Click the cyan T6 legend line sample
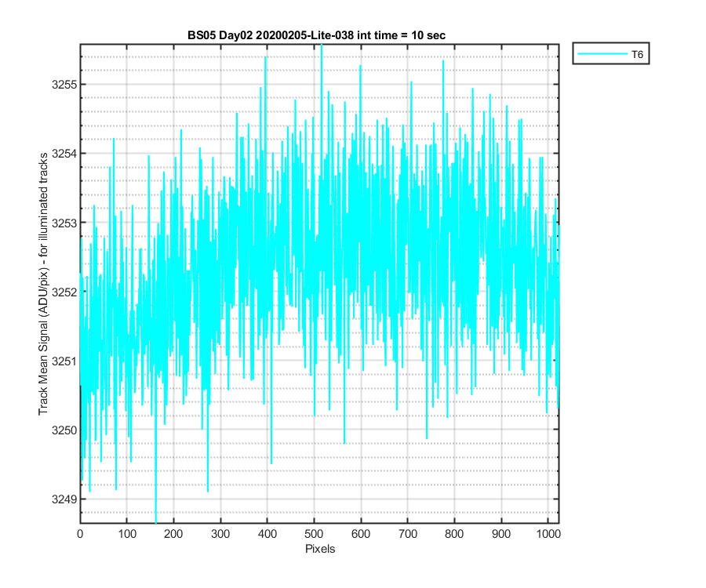This screenshot has width=706, height=588. pos(602,54)
